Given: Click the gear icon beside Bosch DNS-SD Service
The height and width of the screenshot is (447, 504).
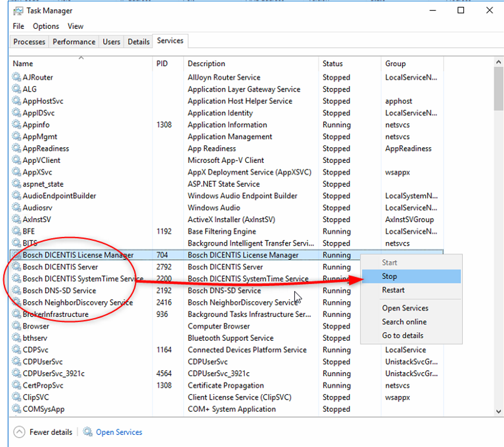Looking at the screenshot, I should [x=17, y=291].
